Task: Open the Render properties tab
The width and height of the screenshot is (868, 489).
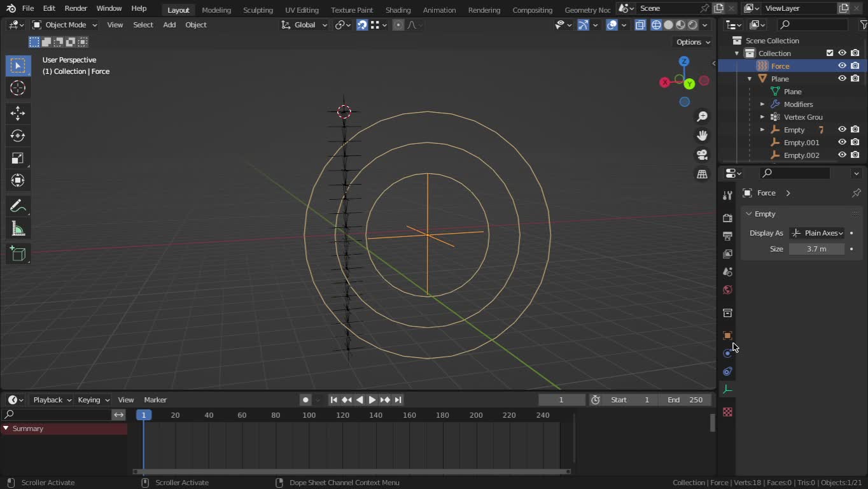Action: [x=727, y=218]
